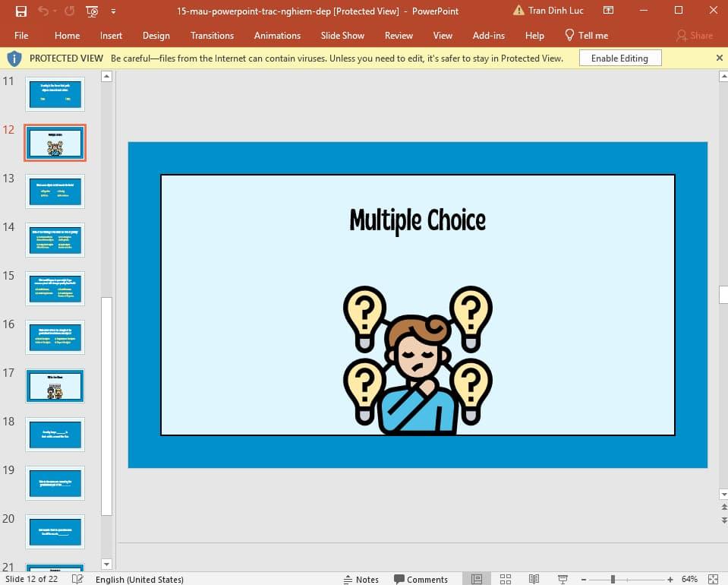Open the Design ribbon tab
Screen dimensions: 728x585
point(156,35)
